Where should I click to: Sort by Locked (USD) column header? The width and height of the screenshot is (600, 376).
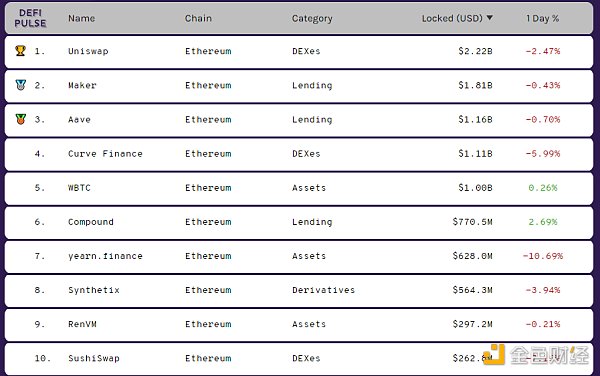[x=452, y=18]
